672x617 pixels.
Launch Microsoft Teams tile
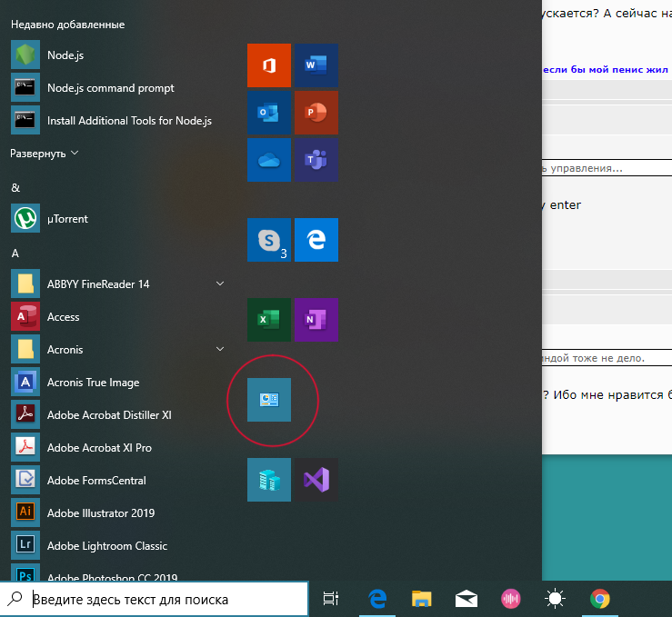coord(316,160)
